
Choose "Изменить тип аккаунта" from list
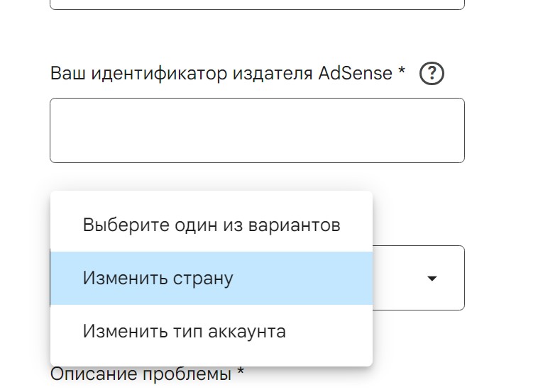(212, 331)
